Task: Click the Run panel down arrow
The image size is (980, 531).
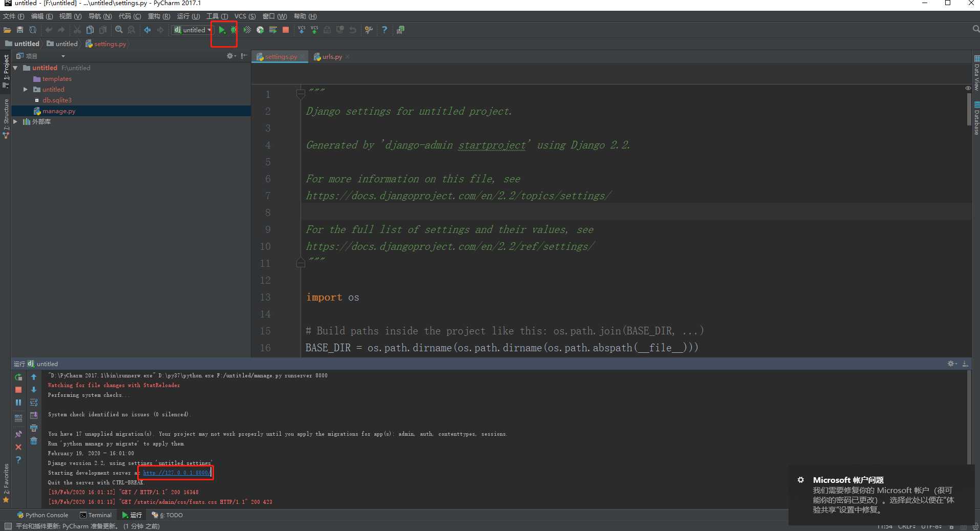Action: pos(34,390)
